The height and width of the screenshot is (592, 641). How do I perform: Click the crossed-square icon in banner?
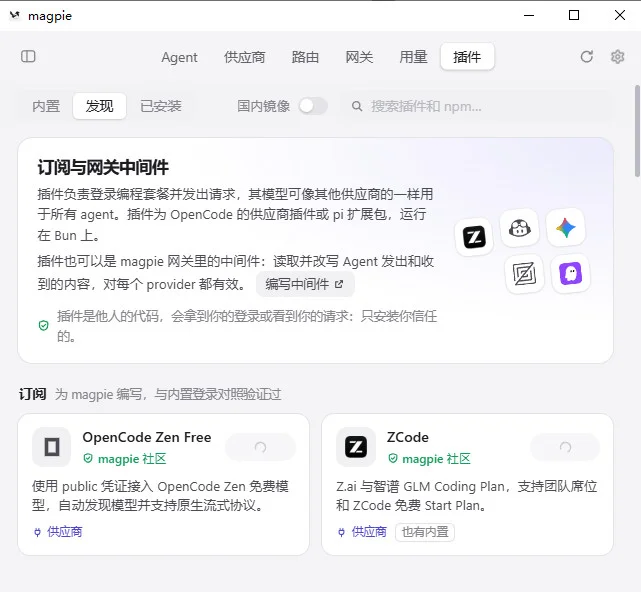(x=524, y=274)
